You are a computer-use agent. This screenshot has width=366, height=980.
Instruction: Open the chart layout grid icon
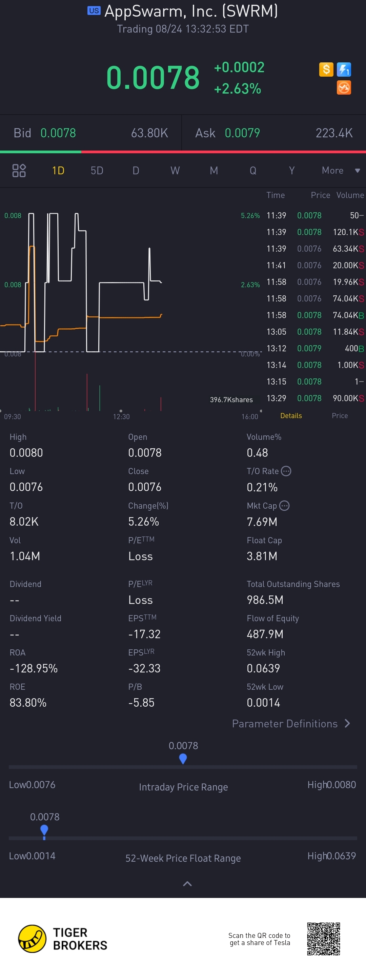(19, 171)
